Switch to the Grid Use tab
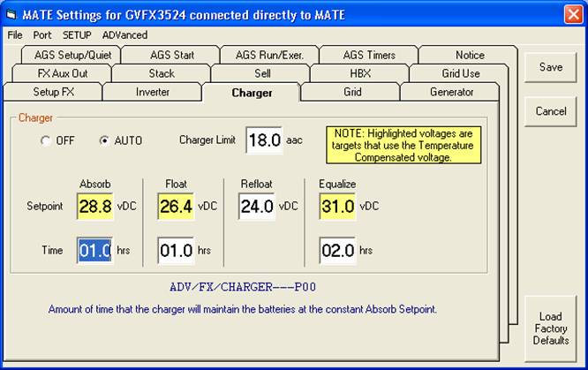 click(461, 73)
